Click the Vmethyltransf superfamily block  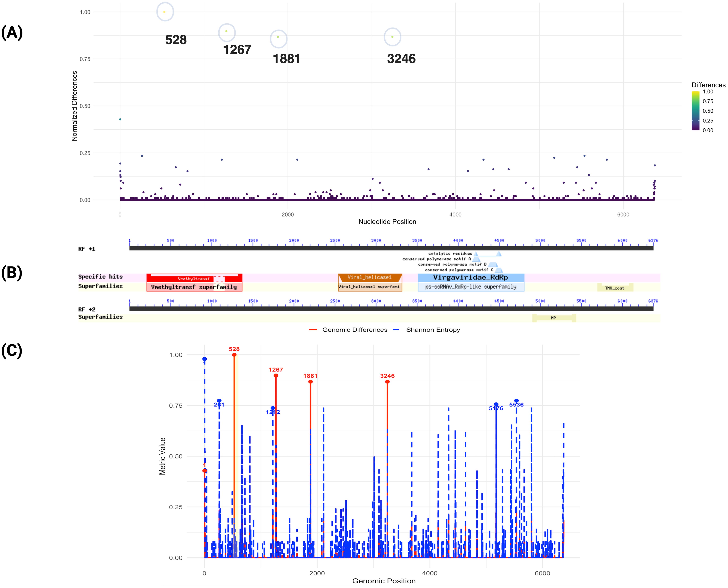coord(194,287)
